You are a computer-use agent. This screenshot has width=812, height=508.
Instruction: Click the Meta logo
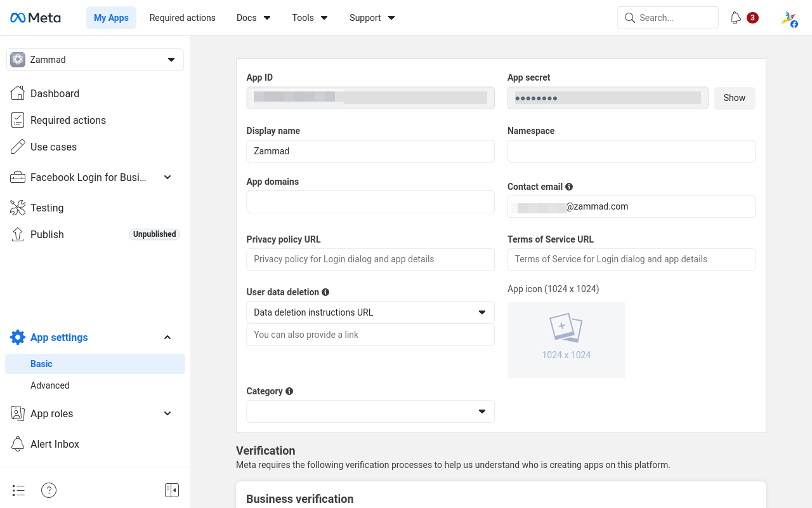(x=36, y=18)
